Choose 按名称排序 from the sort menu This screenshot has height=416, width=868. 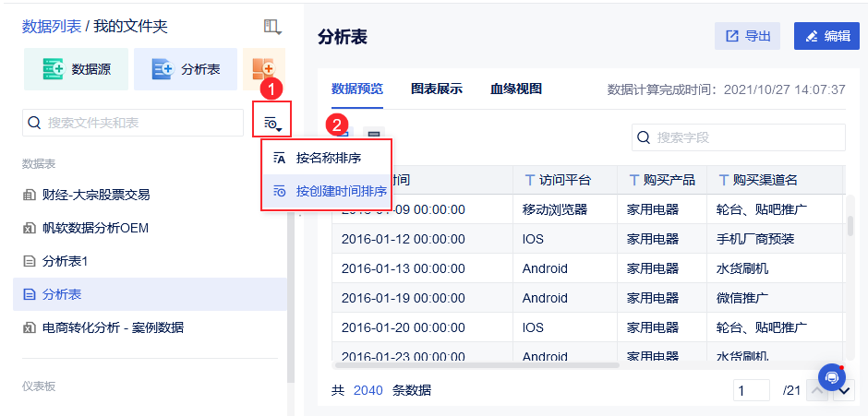coord(327,158)
